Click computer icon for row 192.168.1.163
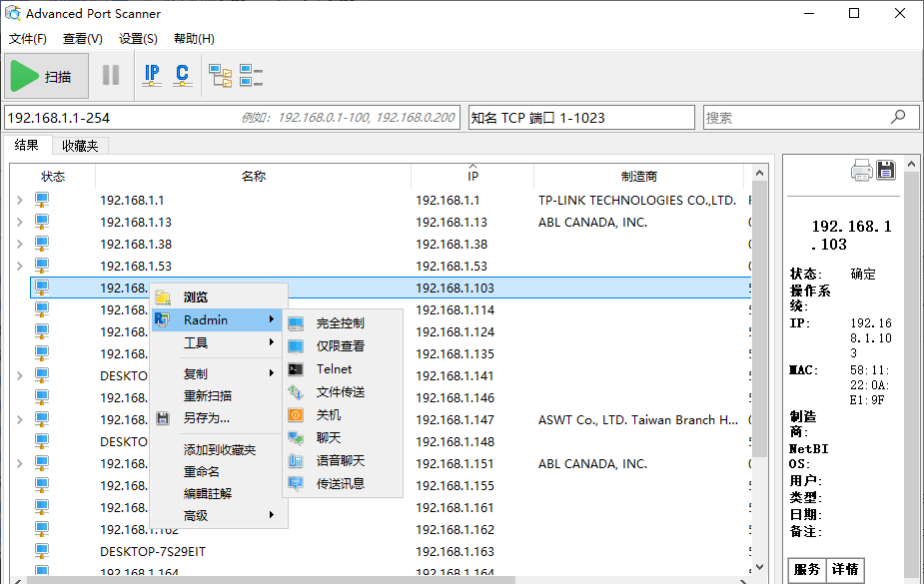The height and width of the screenshot is (584, 924). (41, 552)
